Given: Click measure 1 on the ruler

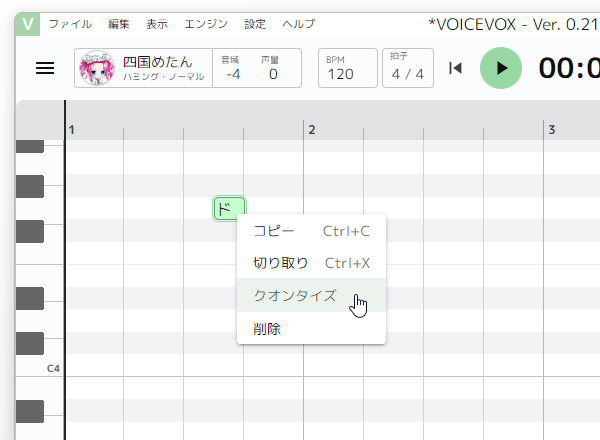Looking at the screenshot, I should [x=71, y=130].
